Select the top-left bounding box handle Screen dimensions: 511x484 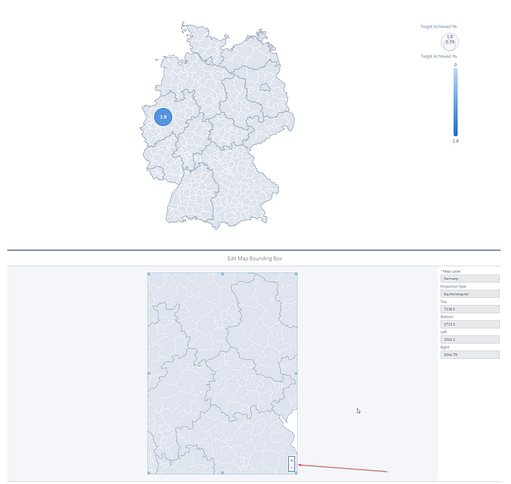tap(149, 274)
